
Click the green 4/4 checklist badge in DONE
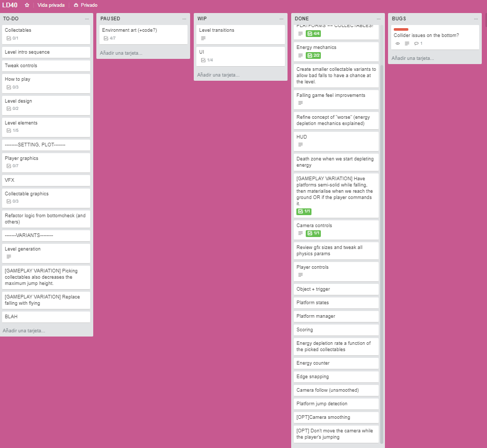click(x=313, y=33)
